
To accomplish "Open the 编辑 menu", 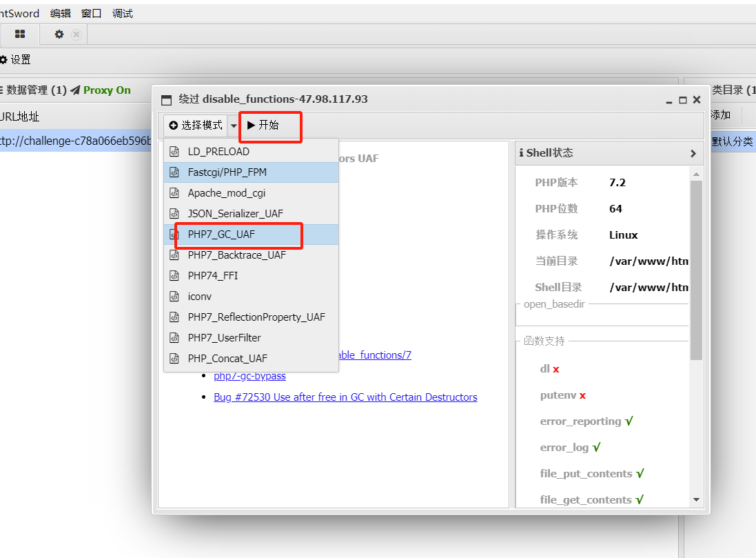I will coord(60,12).
